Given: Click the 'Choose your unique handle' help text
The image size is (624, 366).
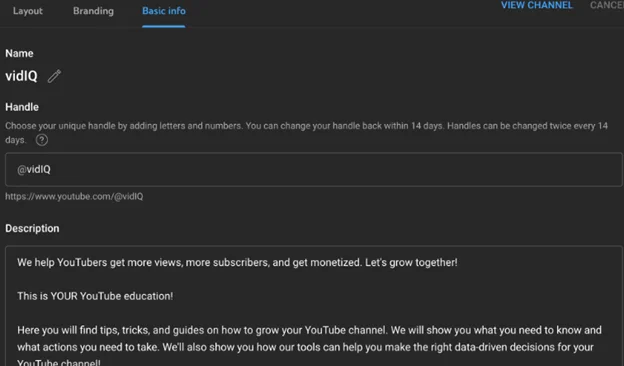Looking at the screenshot, I should pyautogui.click(x=306, y=133).
